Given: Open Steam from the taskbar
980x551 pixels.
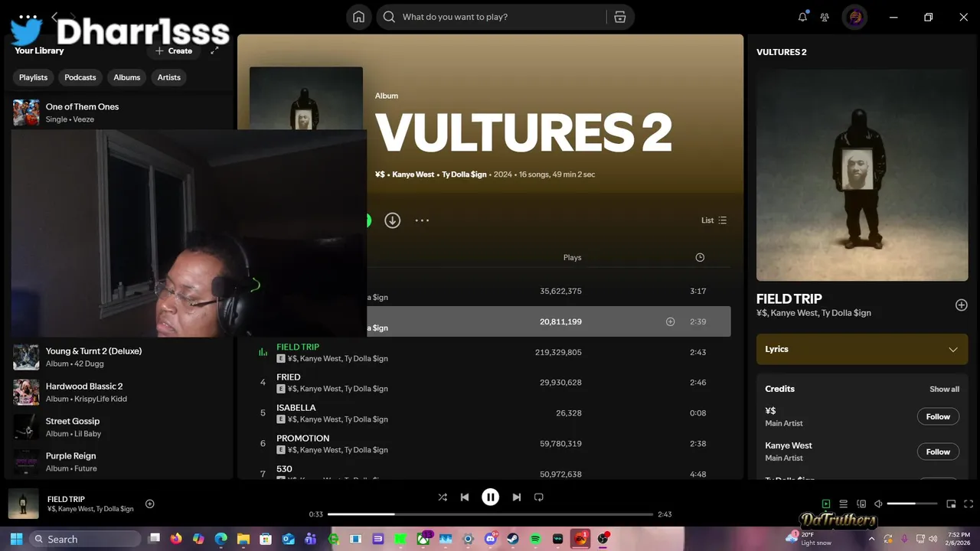Looking at the screenshot, I should pos(513,539).
